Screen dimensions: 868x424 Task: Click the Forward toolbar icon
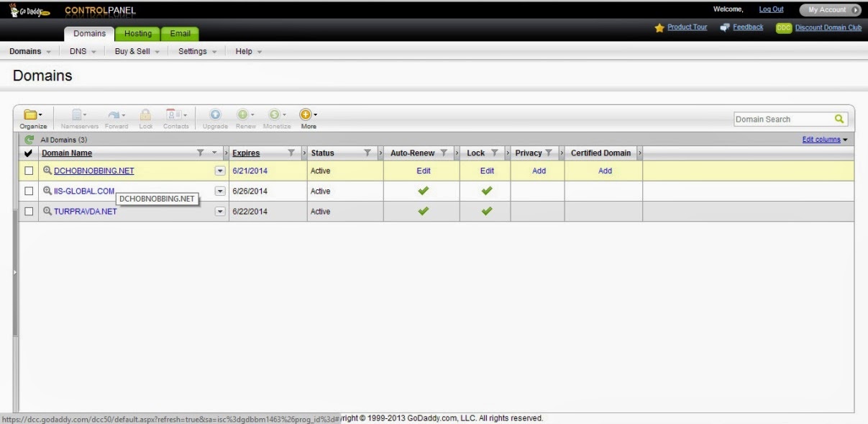(116, 115)
